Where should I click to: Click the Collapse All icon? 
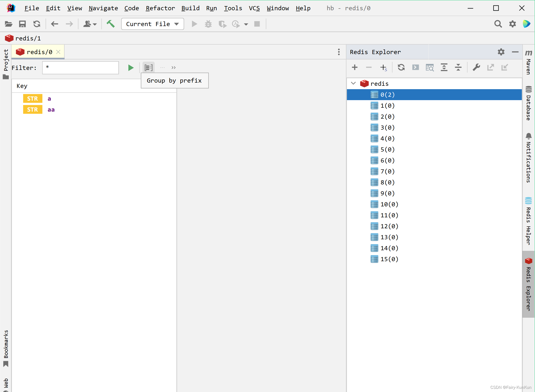click(458, 67)
